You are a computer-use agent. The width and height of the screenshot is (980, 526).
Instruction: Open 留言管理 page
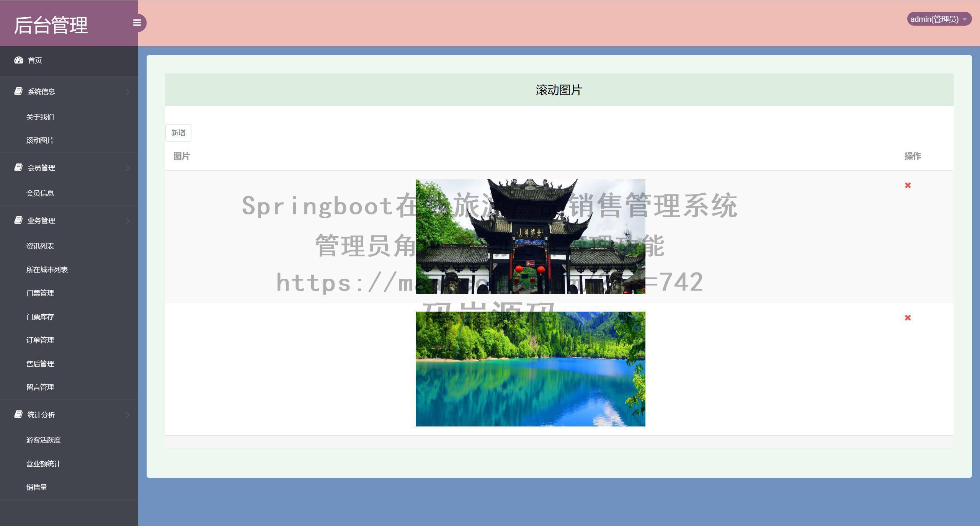click(x=40, y=387)
